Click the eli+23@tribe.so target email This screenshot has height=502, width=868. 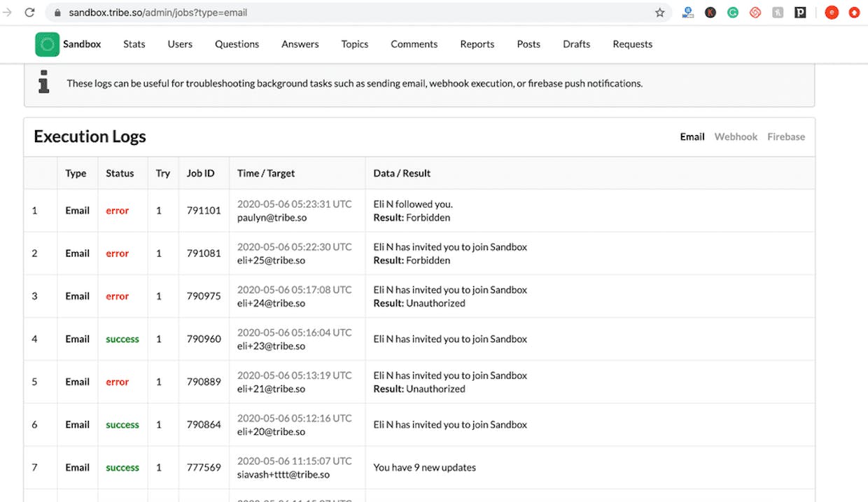[x=271, y=346]
